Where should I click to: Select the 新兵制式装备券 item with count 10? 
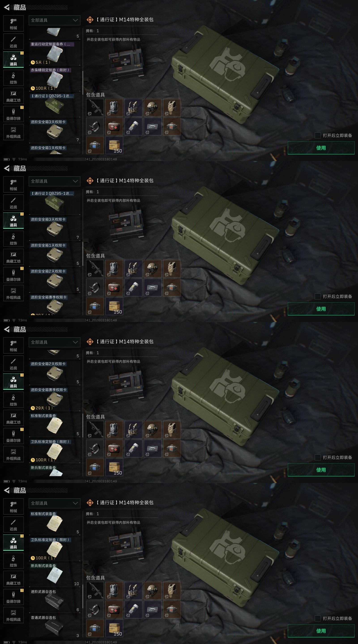click(x=55, y=574)
